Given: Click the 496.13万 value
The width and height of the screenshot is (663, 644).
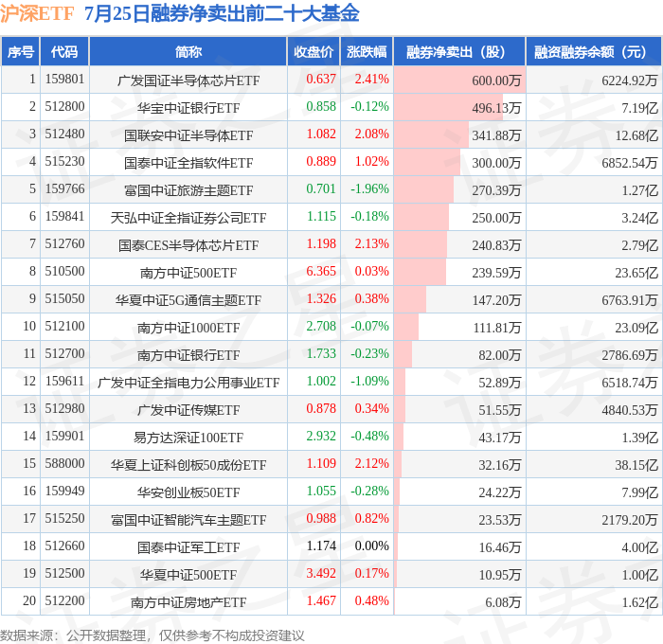Looking at the screenshot, I should coord(496,107).
